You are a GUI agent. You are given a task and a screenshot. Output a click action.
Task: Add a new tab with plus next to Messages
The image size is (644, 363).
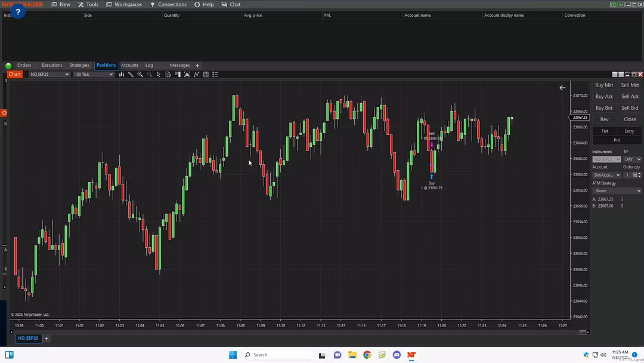pos(197,65)
